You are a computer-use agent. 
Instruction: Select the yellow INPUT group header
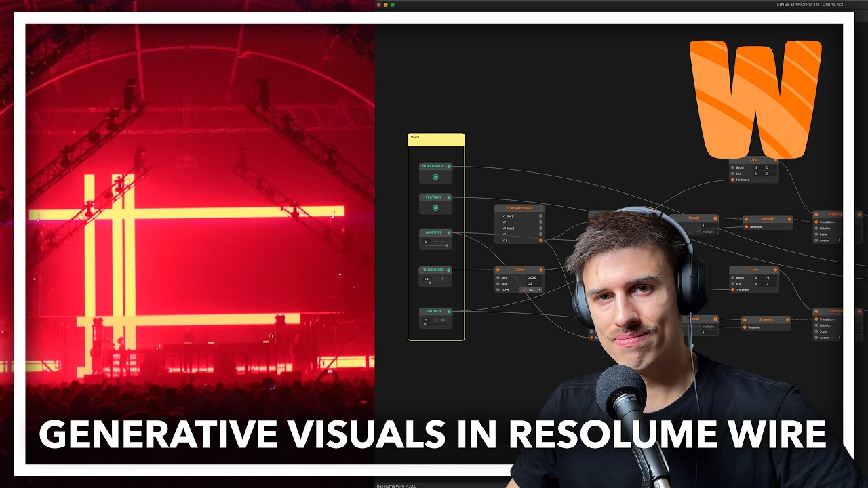(x=436, y=139)
